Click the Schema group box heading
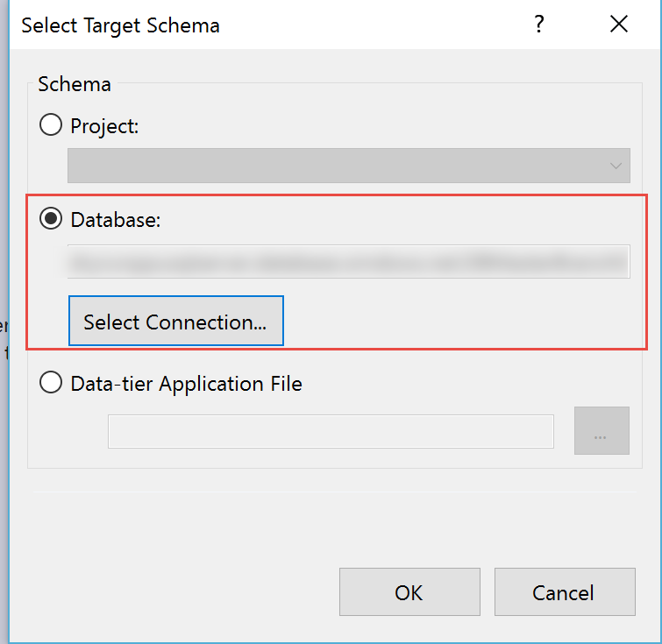The height and width of the screenshot is (644, 662). pos(75,84)
